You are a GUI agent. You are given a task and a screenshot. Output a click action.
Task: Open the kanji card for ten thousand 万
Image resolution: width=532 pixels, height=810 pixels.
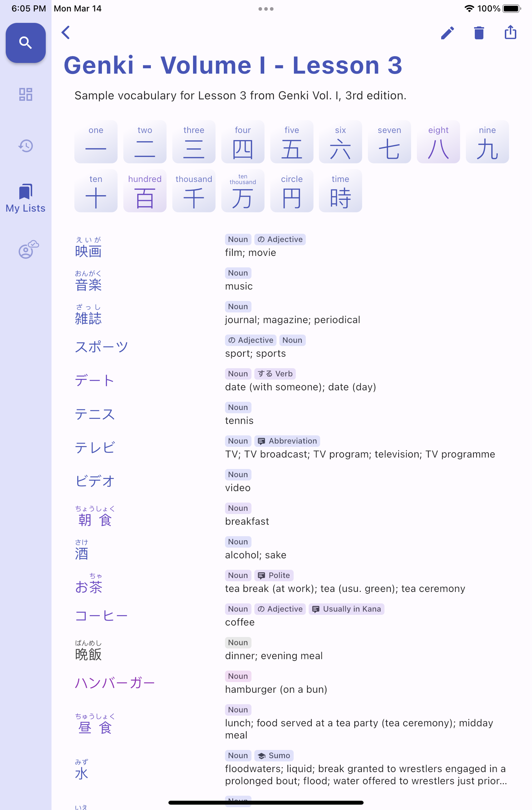pyautogui.click(x=243, y=191)
